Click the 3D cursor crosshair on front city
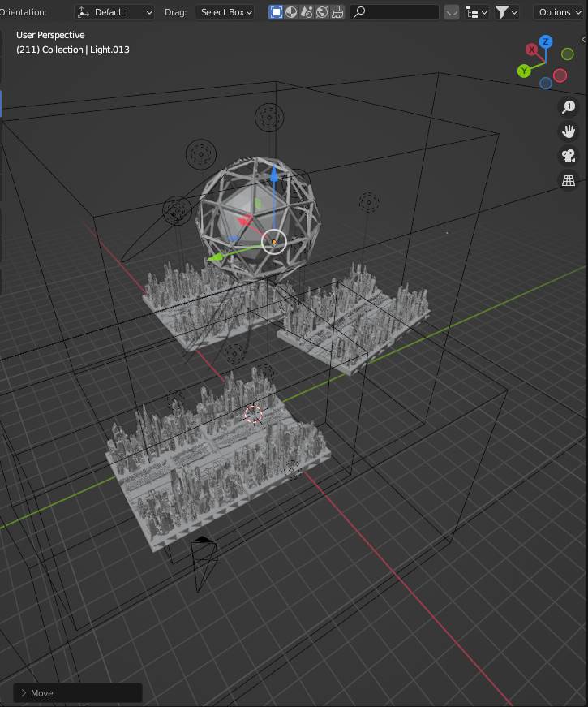 point(253,414)
